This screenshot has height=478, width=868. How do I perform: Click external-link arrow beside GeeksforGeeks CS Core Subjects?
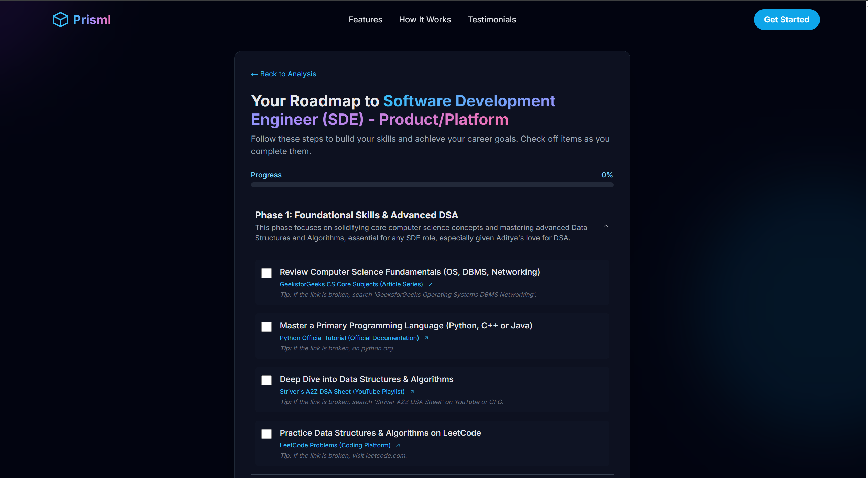(x=430, y=284)
